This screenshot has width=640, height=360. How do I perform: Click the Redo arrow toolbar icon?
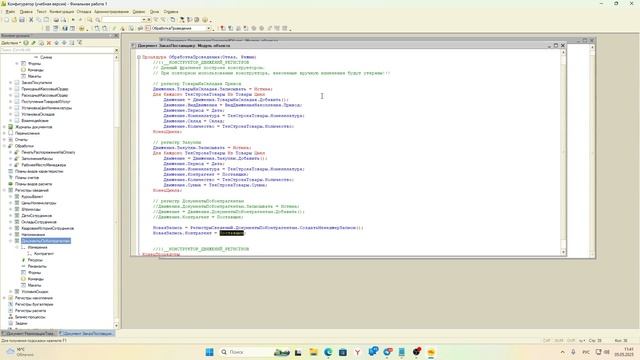pyautogui.click(x=80, y=20)
